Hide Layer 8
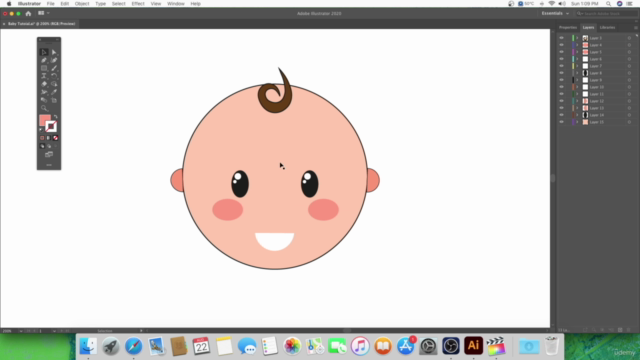This screenshot has height=360, width=640. [x=562, y=73]
